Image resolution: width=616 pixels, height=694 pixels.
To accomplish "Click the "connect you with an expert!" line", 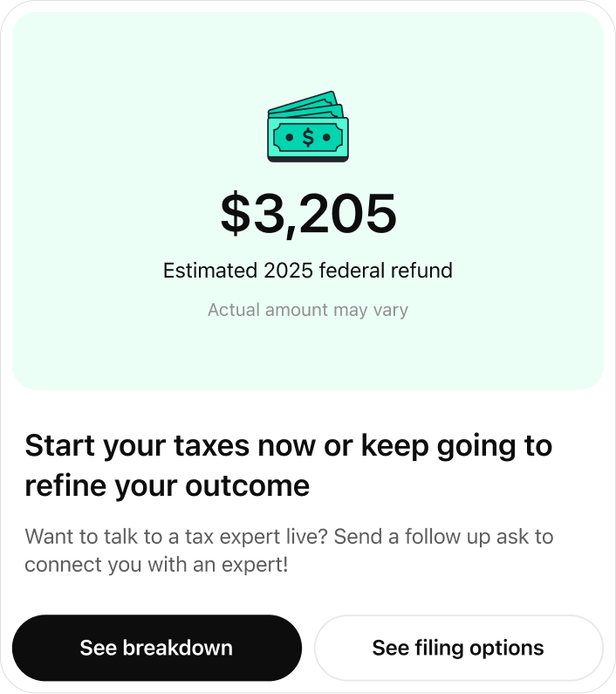I will 156,565.
